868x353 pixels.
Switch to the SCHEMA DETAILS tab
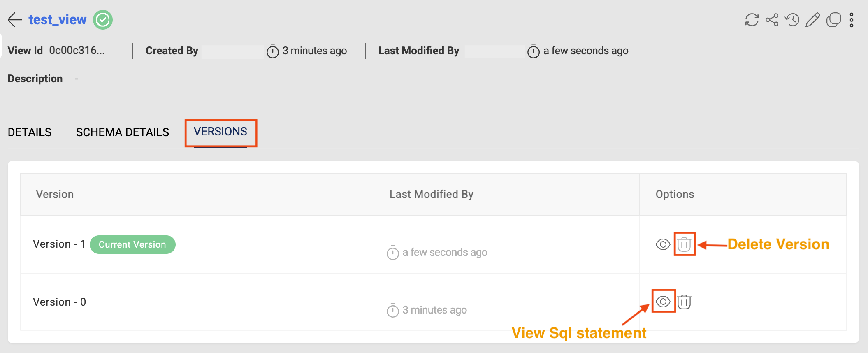(123, 132)
